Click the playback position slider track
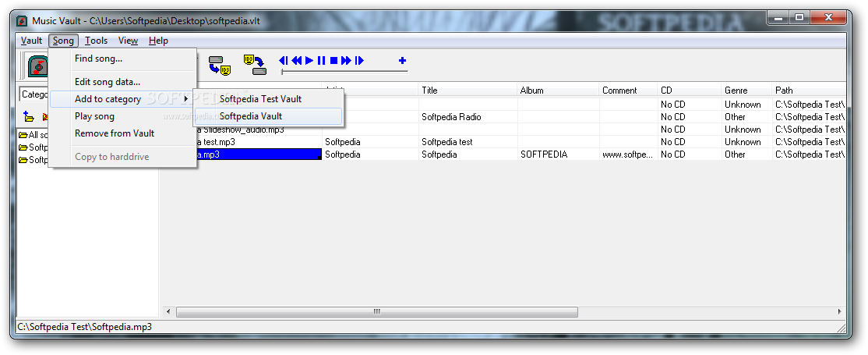 344,72
